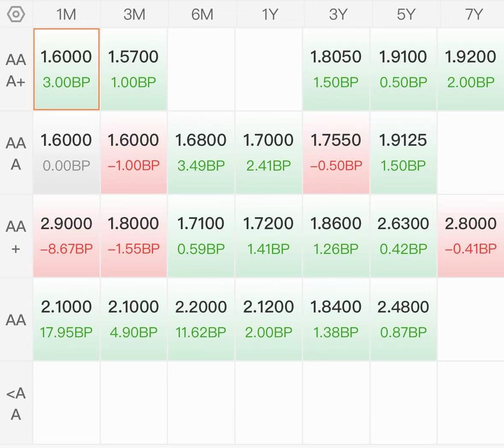This screenshot has height=448, width=504.
Task: Open AA 6M cell with 11.62BP
Action: (201, 319)
